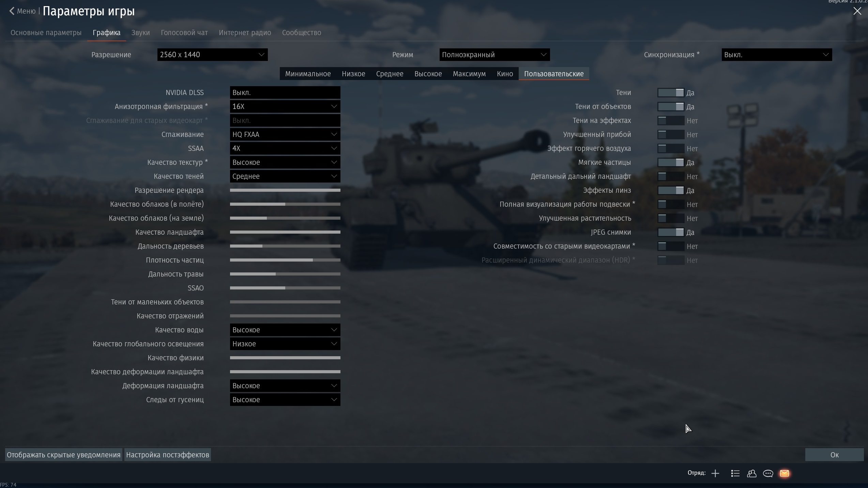
Task: Close settings with the X icon
Action: (x=857, y=11)
